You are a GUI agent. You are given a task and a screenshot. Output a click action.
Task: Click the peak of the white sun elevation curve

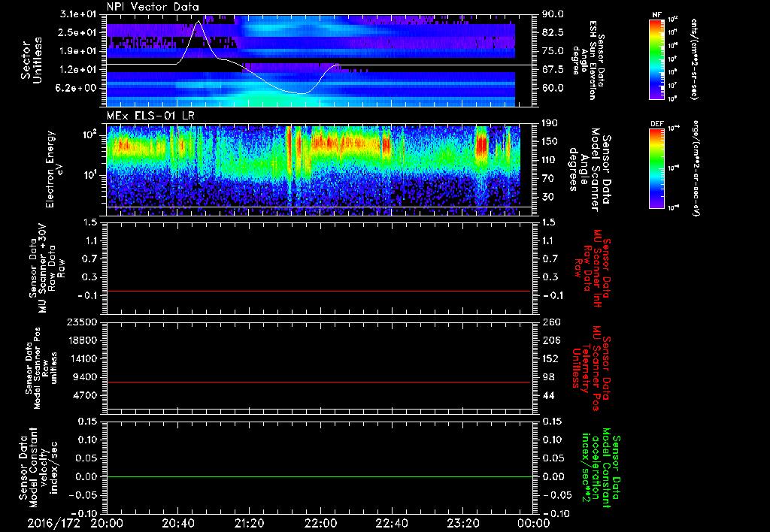point(199,22)
